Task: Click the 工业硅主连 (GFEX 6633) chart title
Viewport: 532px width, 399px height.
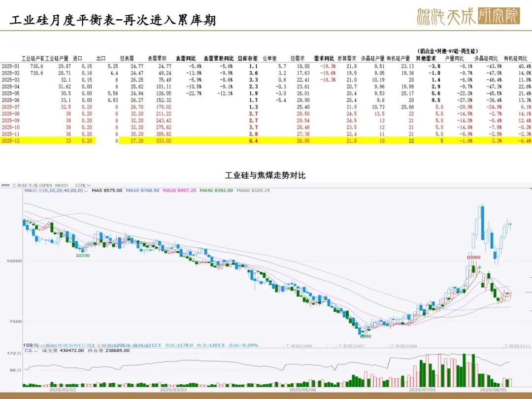Action: [x=40, y=185]
